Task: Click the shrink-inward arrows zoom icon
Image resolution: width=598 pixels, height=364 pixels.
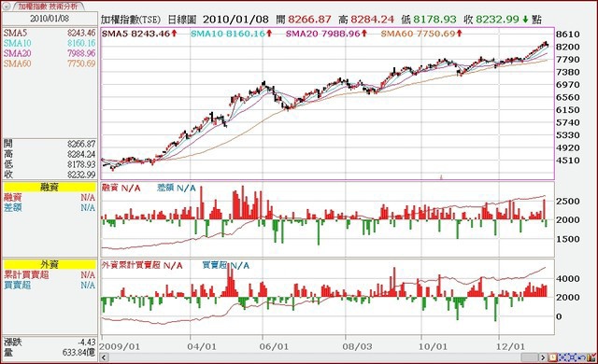Action: coord(562,357)
